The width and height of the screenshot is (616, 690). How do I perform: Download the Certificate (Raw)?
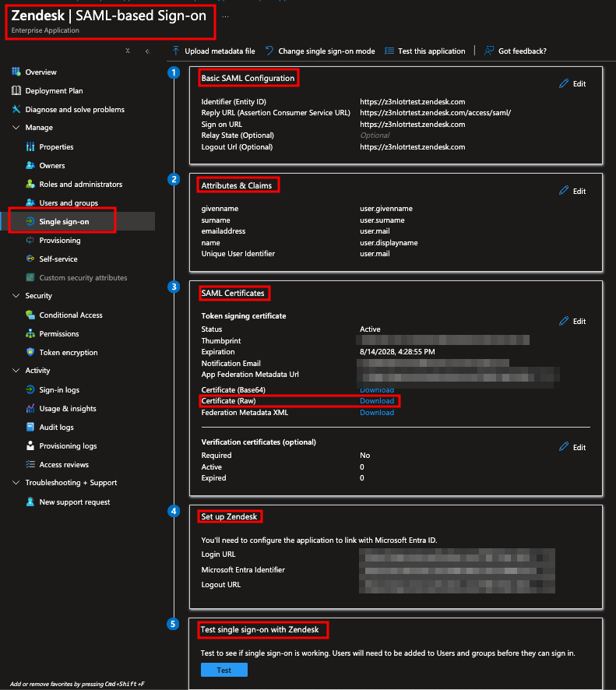(377, 401)
